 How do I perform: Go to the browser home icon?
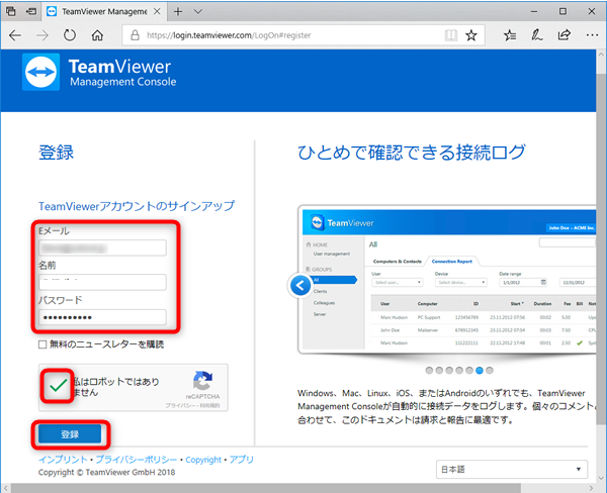[97, 36]
